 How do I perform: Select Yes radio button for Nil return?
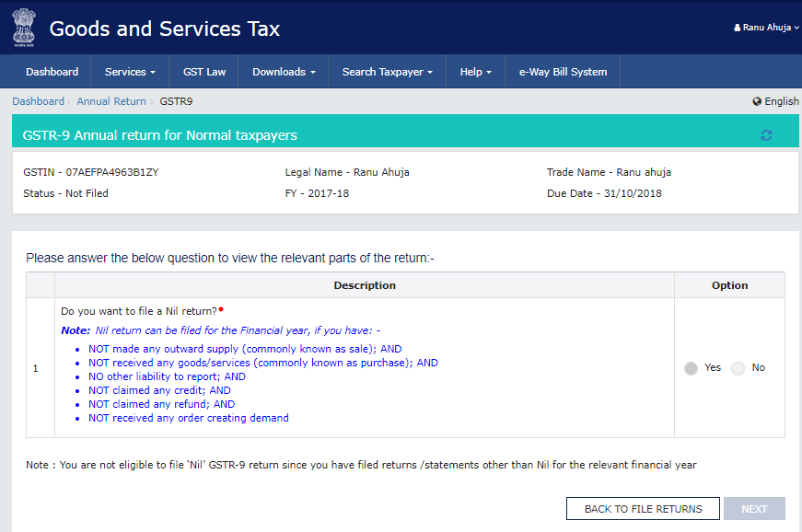point(691,368)
